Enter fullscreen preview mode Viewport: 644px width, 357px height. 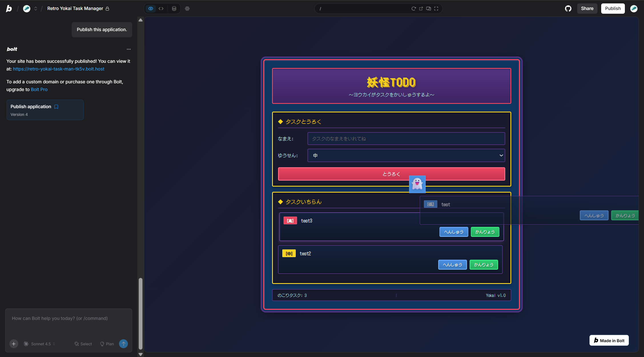click(436, 9)
